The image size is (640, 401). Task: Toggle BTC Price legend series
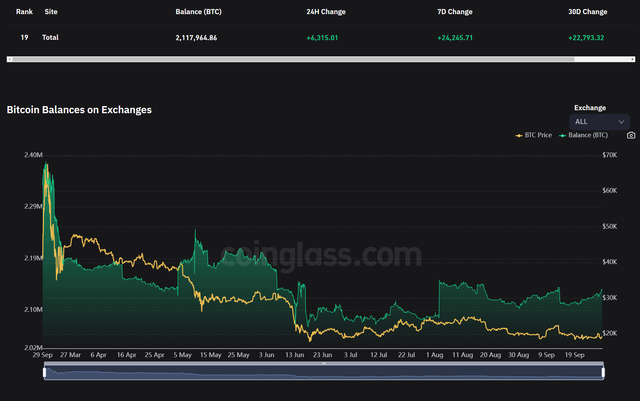(x=533, y=135)
